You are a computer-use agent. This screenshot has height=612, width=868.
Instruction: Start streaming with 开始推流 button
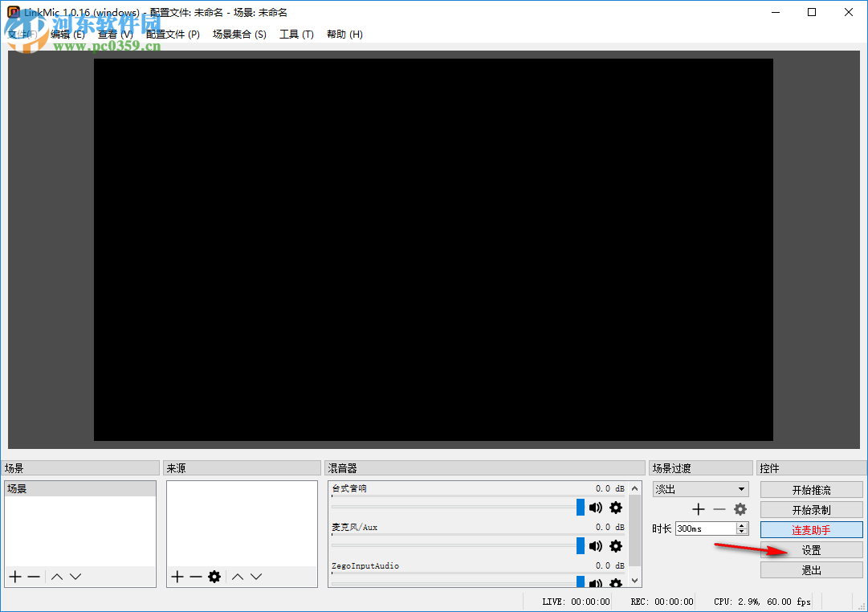pos(810,488)
